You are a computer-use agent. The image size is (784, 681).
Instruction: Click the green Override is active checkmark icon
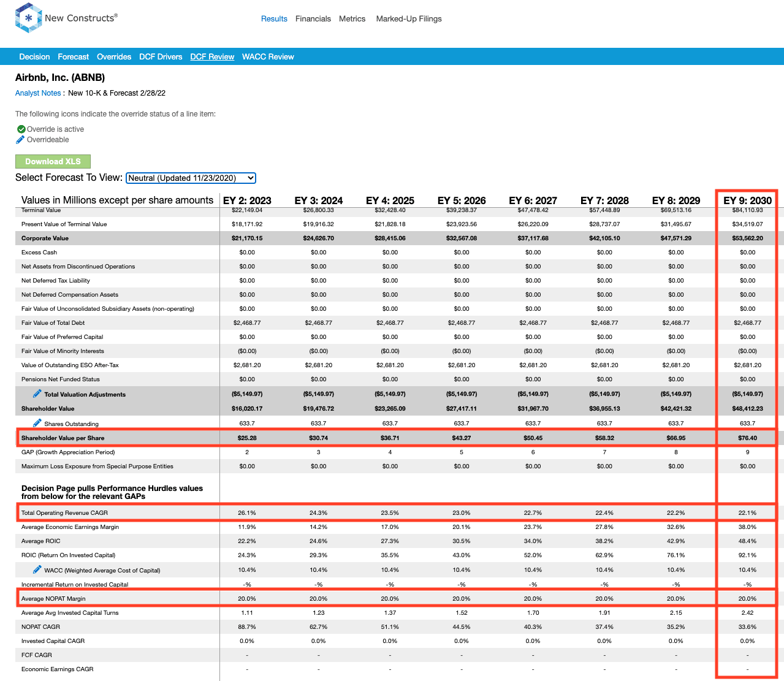coord(21,129)
